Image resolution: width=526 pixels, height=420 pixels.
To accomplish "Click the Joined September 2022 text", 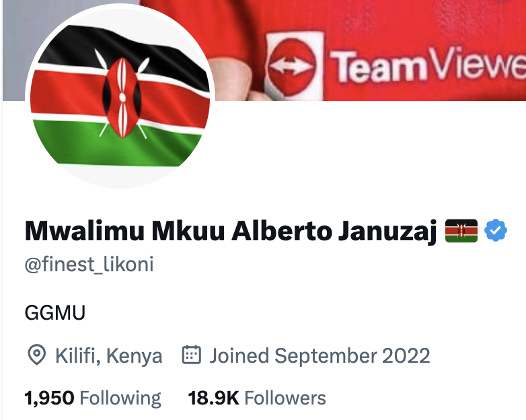I will [320, 356].
